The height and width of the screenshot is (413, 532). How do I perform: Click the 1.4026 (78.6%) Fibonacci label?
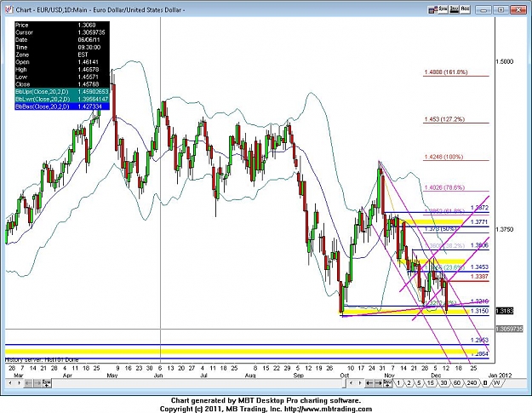(444, 187)
